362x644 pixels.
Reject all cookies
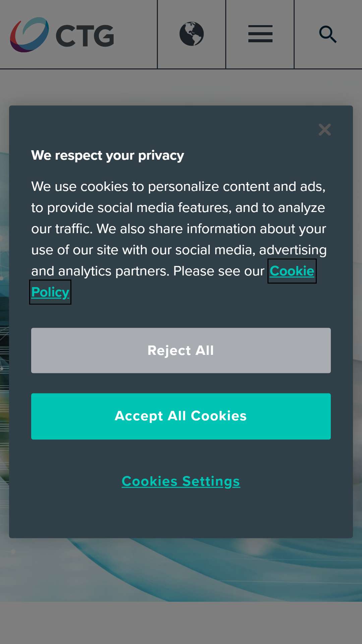[x=181, y=351]
